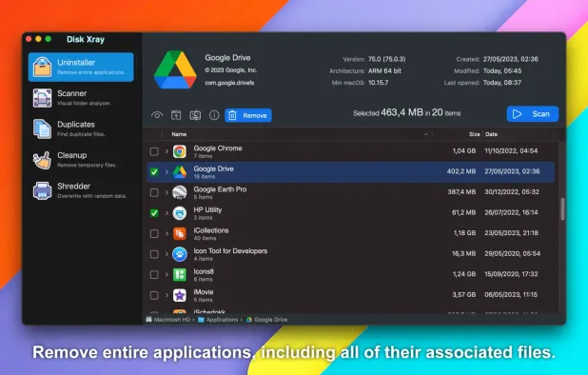The height and width of the screenshot is (375, 588).
Task: Click the Uninstaller box icon in sidebar
Action: pos(42,68)
